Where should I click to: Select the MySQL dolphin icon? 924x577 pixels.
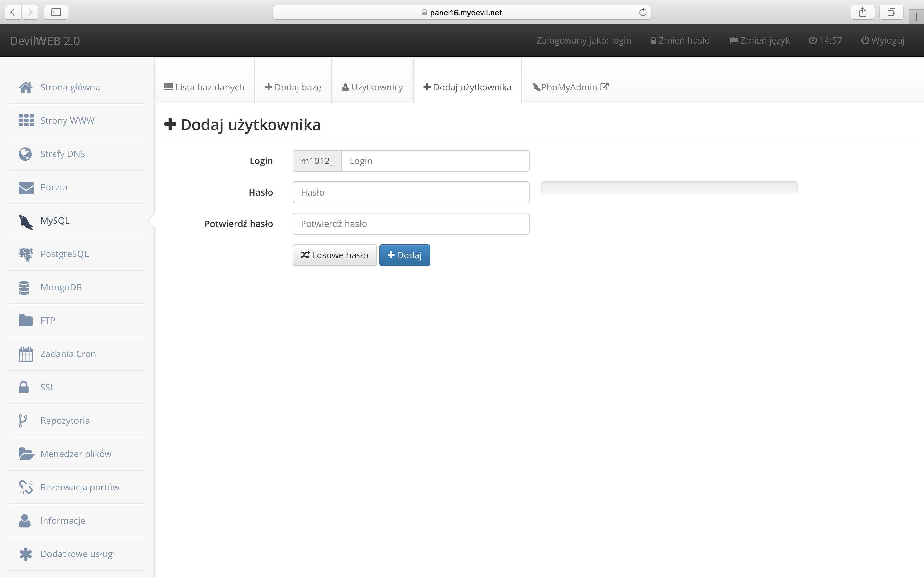25,221
